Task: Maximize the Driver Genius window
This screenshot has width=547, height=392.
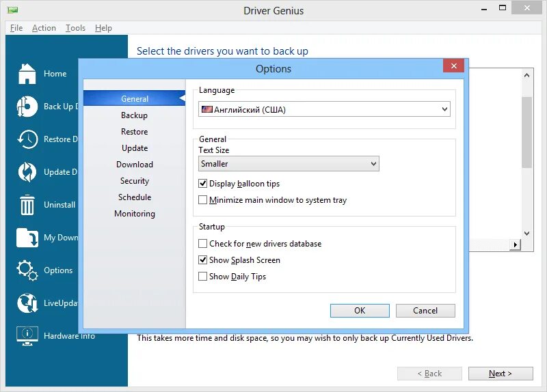Action: point(503,8)
